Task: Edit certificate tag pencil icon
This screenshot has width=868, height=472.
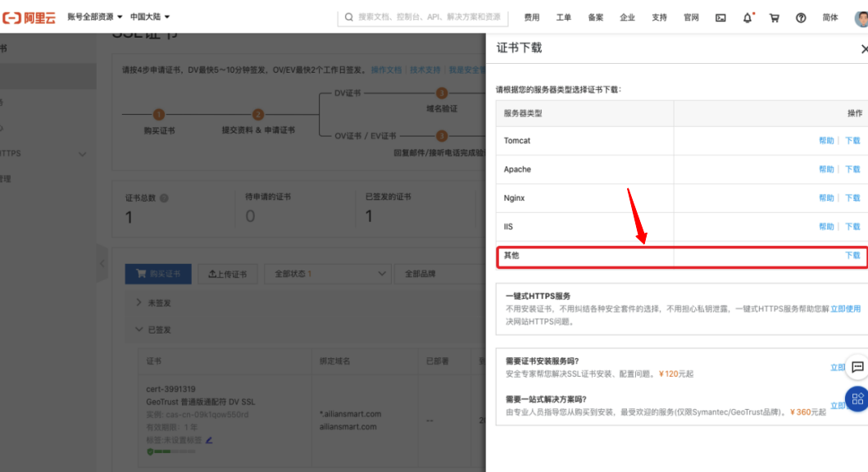Action: click(x=209, y=441)
